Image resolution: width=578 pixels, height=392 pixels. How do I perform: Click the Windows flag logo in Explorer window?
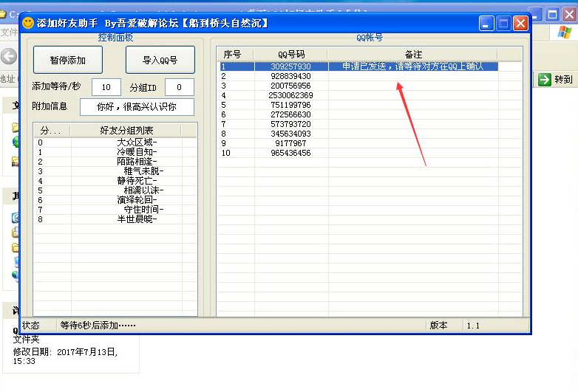pyautogui.click(x=564, y=32)
